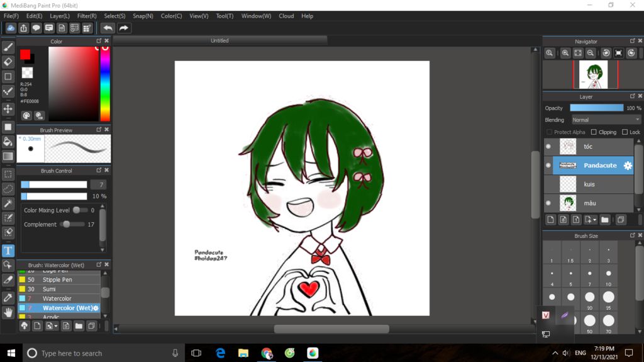Click the Undo arrow in toolbar

tap(108, 28)
